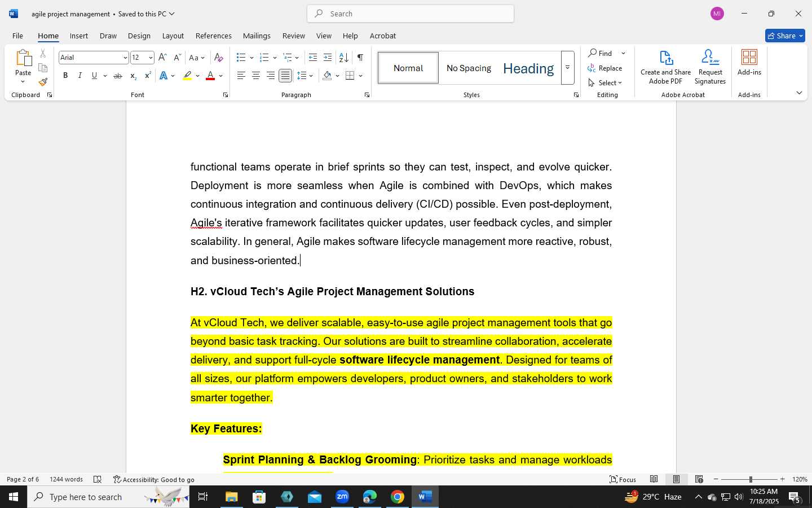Open Paste in Clipboard group
Image resolution: width=812 pixels, height=508 pixels.
(23, 67)
